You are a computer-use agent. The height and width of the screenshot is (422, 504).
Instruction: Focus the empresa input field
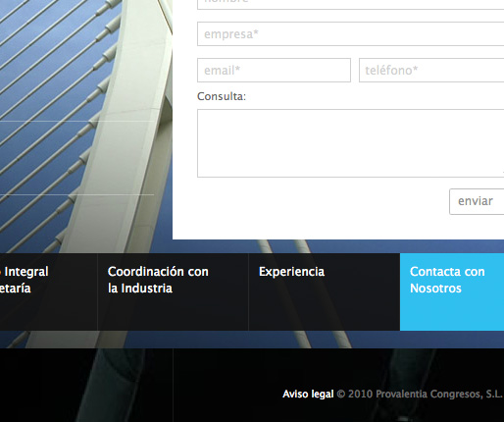pyautogui.click(x=351, y=34)
